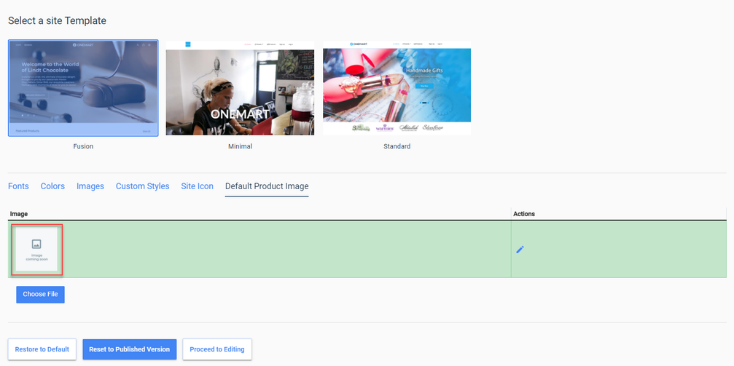Click Reset to Published Version button
Image resolution: width=734 pixels, height=366 pixels.
(x=130, y=349)
